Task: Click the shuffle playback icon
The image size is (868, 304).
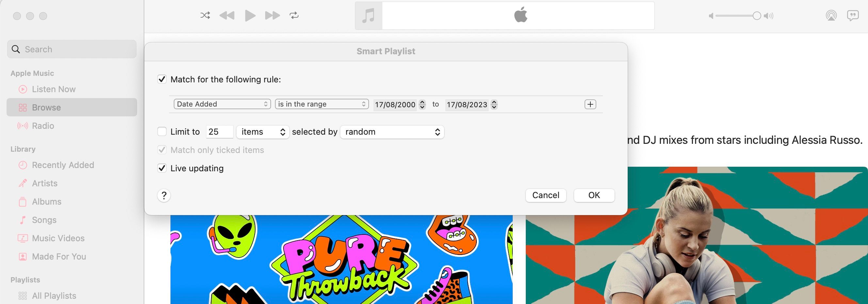Action: (205, 15)
